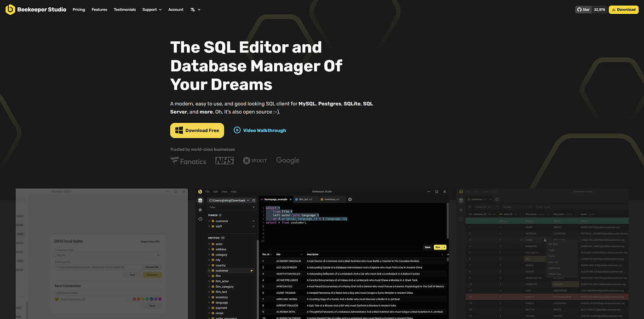Screen dimensions: 644x319
Task: Select the red color swatch in left window
Action: point(134,299)
